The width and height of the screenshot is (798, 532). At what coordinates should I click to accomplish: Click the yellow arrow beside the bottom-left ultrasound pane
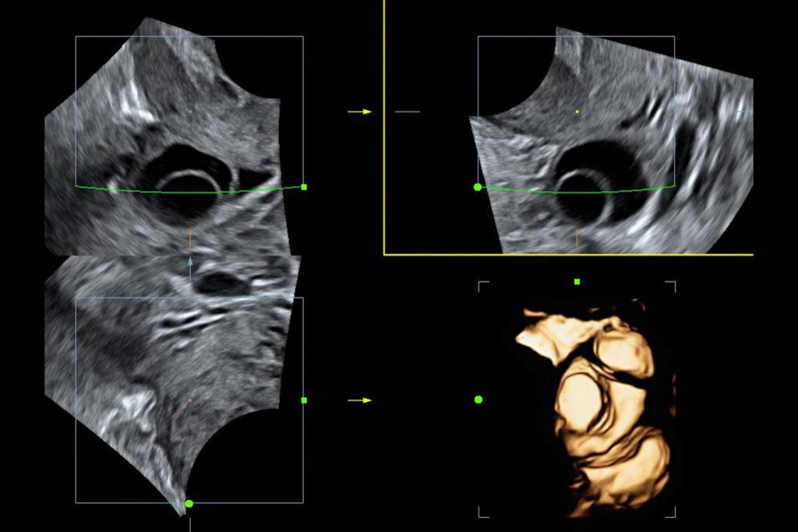[x=360, y=400]
